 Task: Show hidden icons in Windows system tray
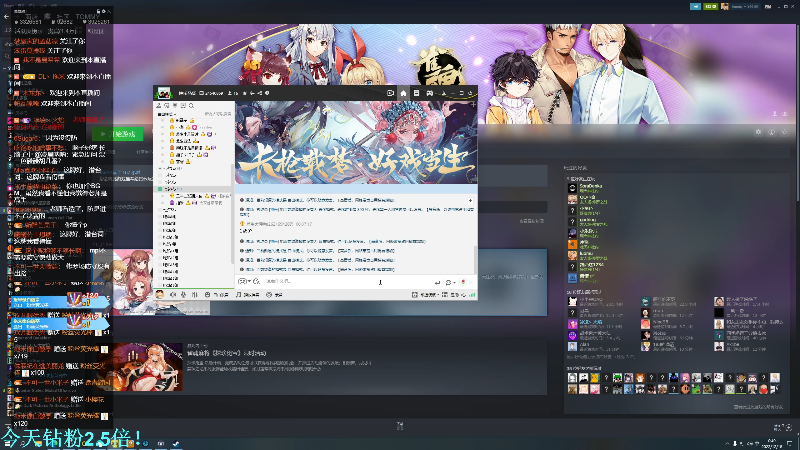click(x=727, y=443)
